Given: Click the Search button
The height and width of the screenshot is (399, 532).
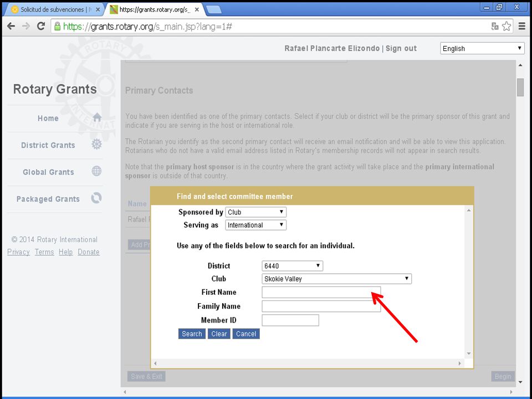Looking at the screenshot, I should pos(192,334).
